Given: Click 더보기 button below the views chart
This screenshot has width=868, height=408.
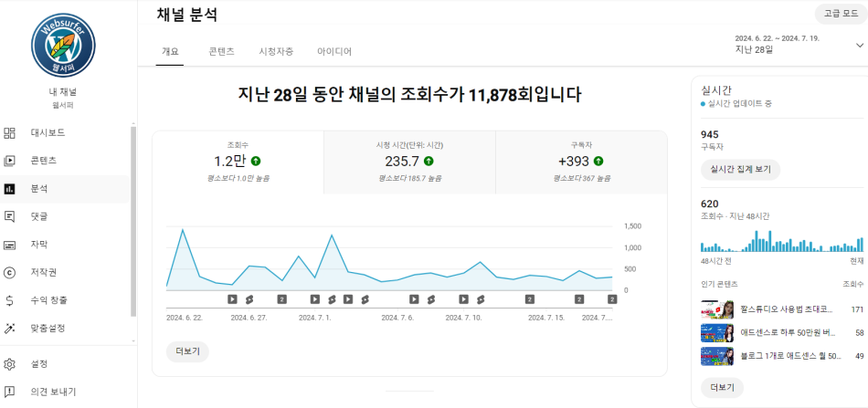Looking at the screenshot, I should (187, 351).
